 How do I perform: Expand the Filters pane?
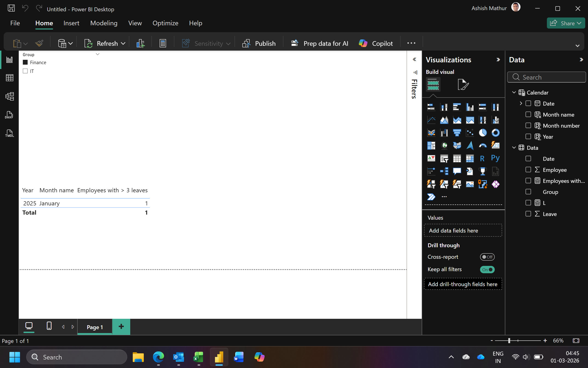click(415, 59)
